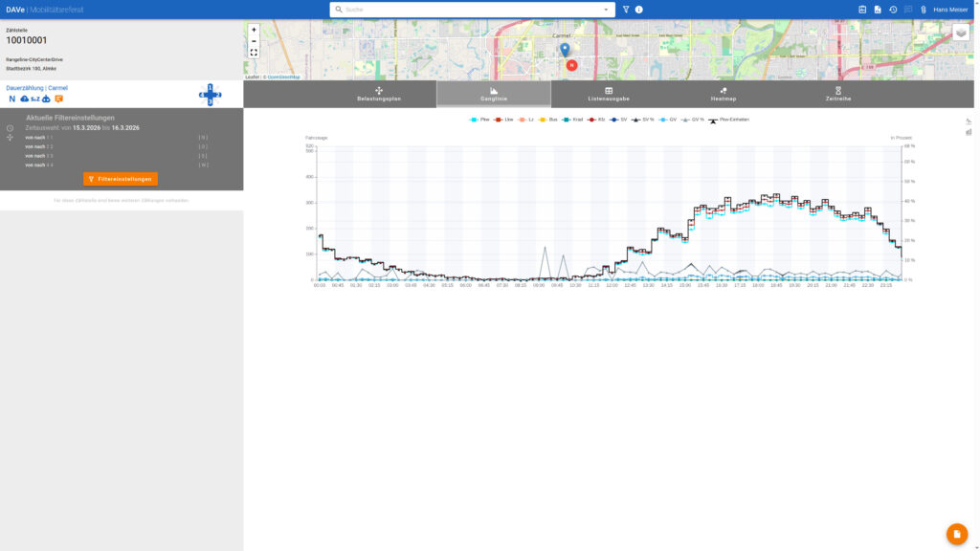Click the orange comment icon under Dauerzählung
This screenshot has width=980, height=551.
click(58, 99)
